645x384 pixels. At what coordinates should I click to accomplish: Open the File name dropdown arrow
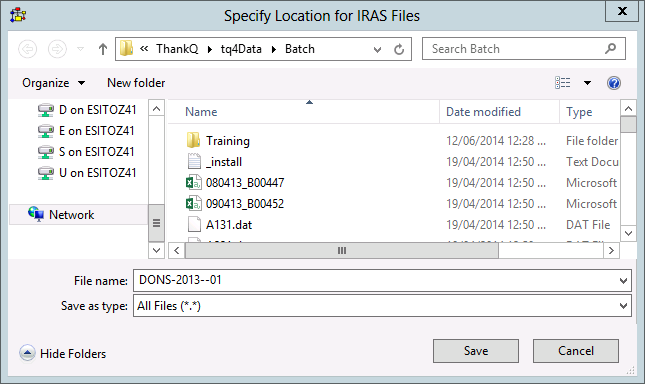(623, 281)
